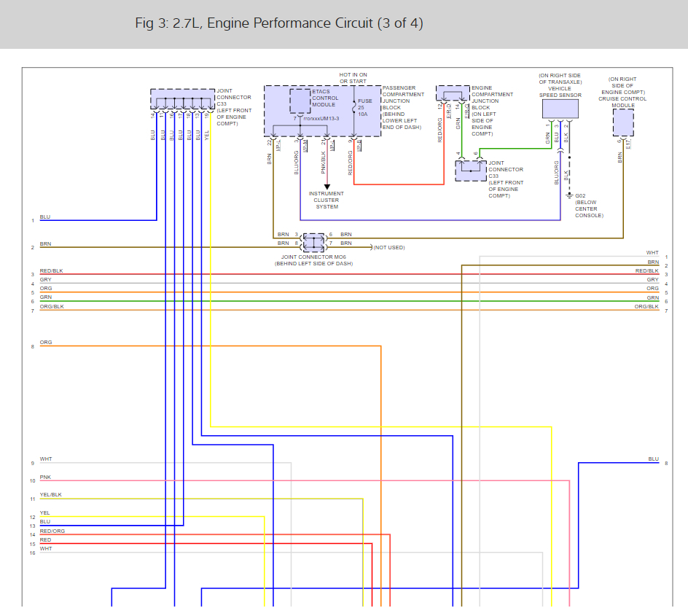This screenshot has width=688, height=616.
Task: Click the 'INSTRUMENT CLUSTER SYSTEM' label
Action: (327, 200)
